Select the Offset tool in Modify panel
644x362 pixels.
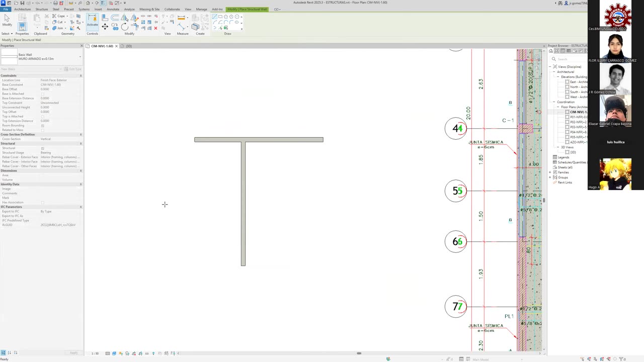115,18
